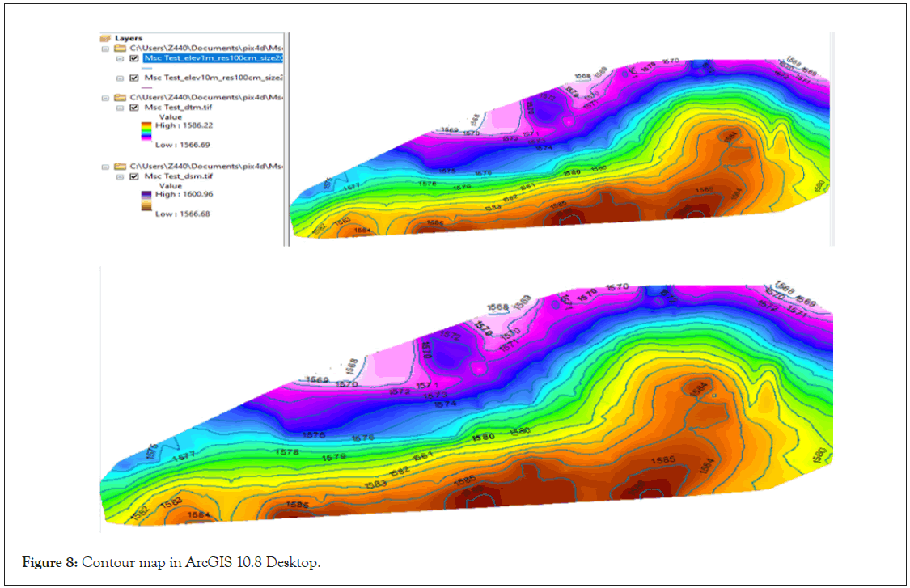Click the blue line symbol under the elev1m layer
This screenshot has height=588, width=910.
[147, 68]
